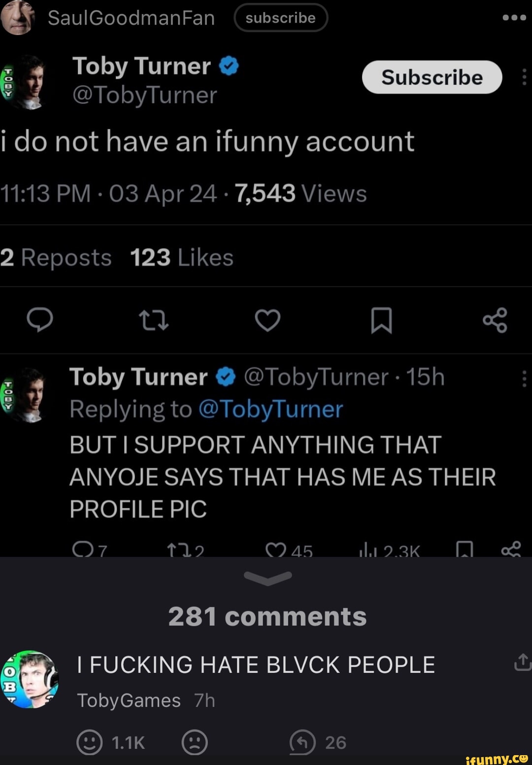The height and width of the screenshot is (765, 532).
Task: Open the top-right ellipsis menu
Action: tap(513, 17)
